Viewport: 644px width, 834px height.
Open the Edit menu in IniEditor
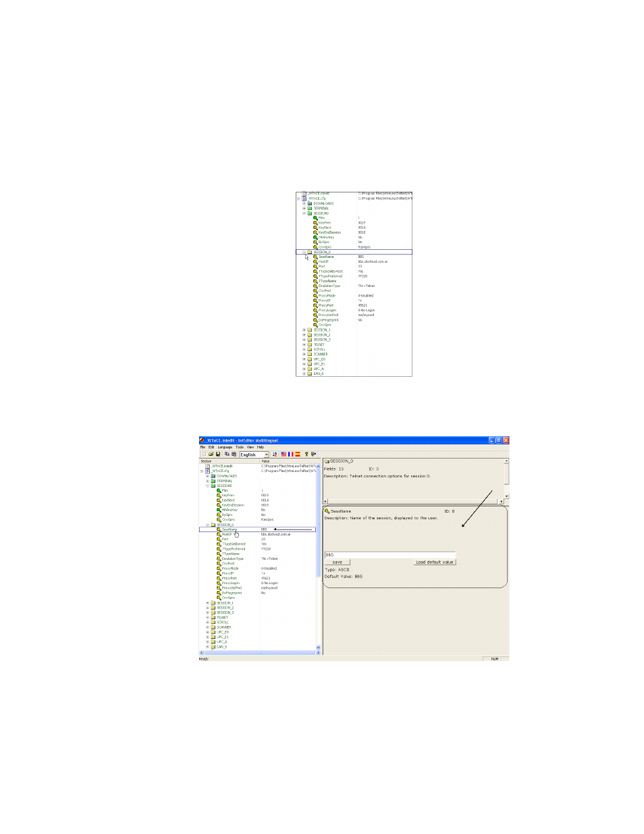[211, 447]
